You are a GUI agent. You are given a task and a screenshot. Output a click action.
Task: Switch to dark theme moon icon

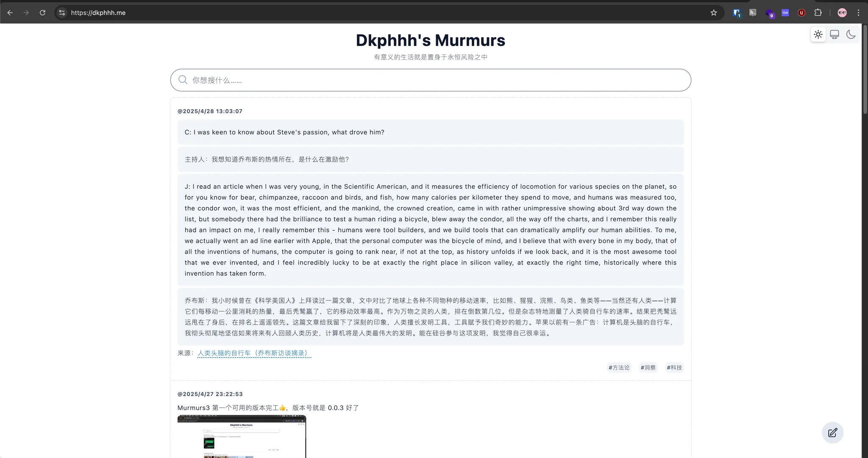click(x=851, y=34)
